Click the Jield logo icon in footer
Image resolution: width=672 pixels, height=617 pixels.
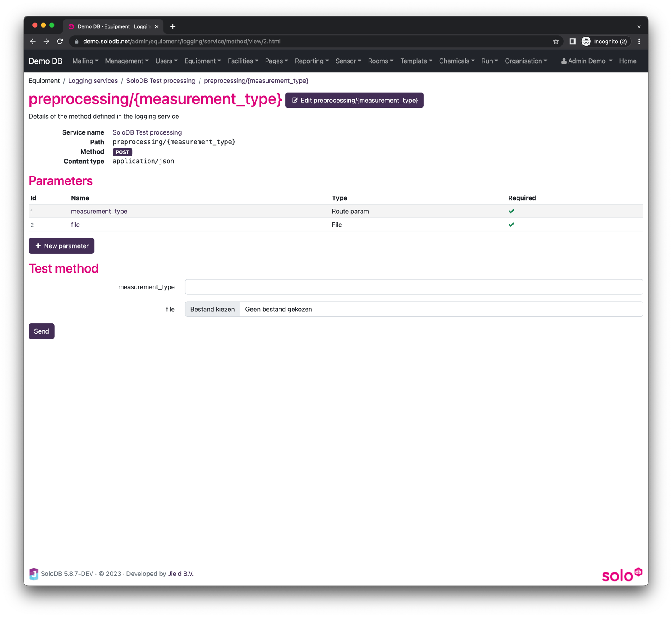coord(34,574)
